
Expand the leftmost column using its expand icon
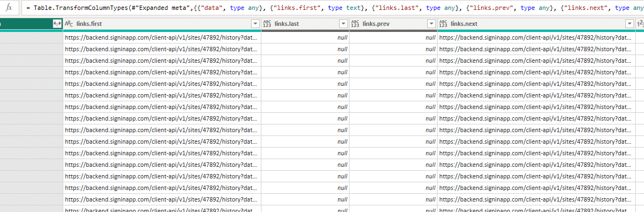(57, 24)
